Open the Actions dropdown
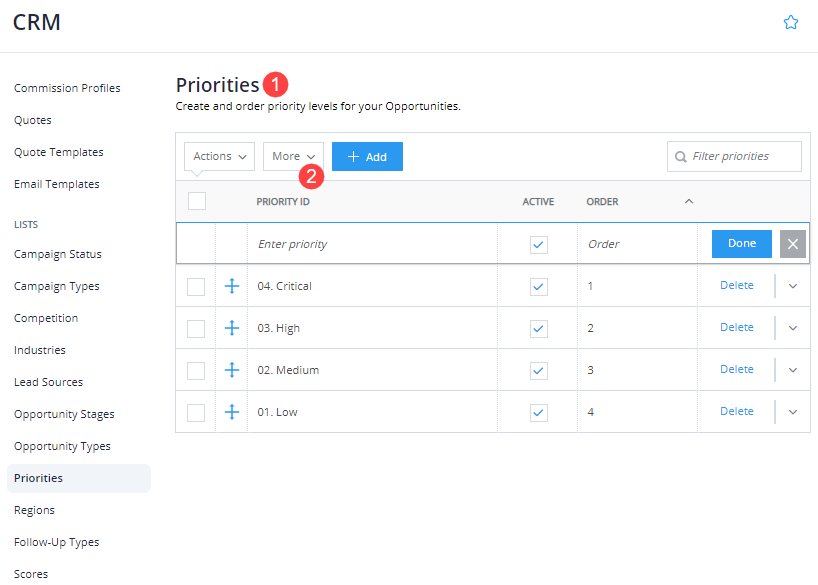Screen dimensions: 818x585 219,157
